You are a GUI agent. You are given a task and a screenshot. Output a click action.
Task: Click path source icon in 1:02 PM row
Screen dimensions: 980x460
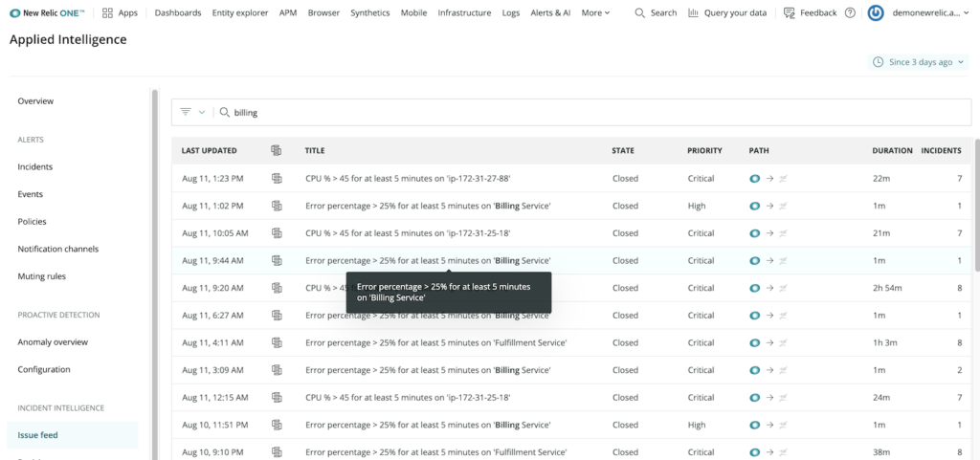754,206
